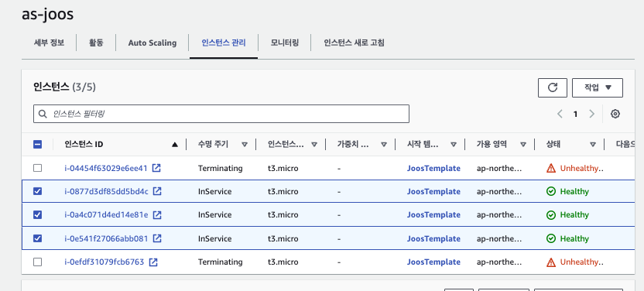Sort by 상태 column arrow
644x291 pixels.
pos(593,145)
